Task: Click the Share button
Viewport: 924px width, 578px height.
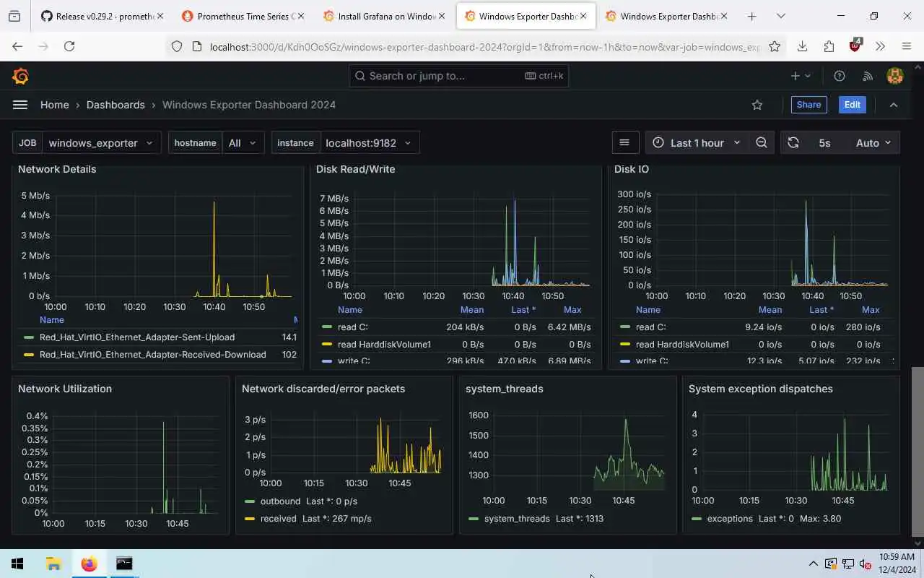Action: tap(808, 105)
